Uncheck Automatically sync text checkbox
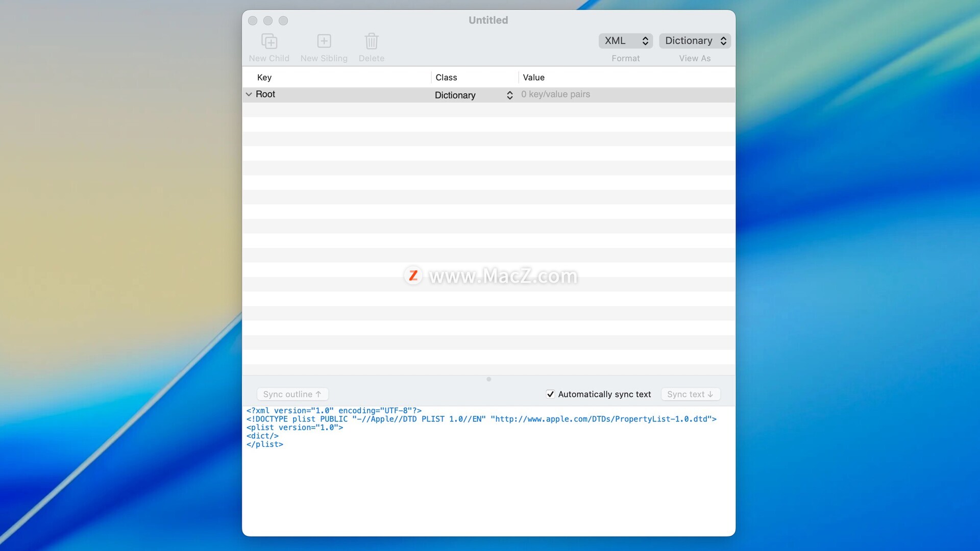Screen dimensions: 980x551 550,394
